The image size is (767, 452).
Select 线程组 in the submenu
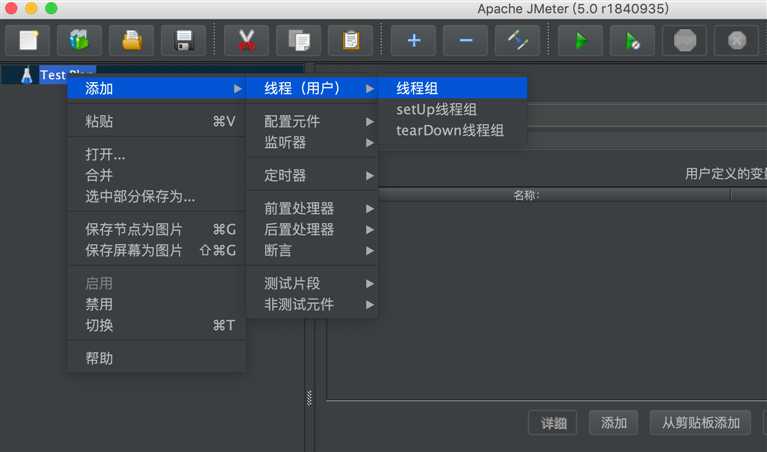point(453,89)
